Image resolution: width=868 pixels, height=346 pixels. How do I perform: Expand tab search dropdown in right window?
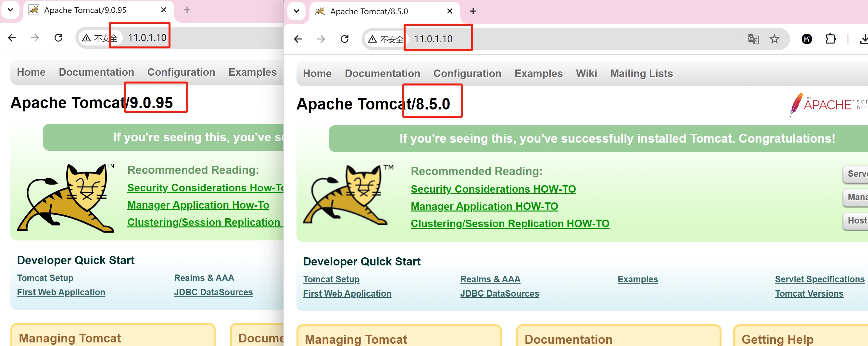click(x=296, y=11)
